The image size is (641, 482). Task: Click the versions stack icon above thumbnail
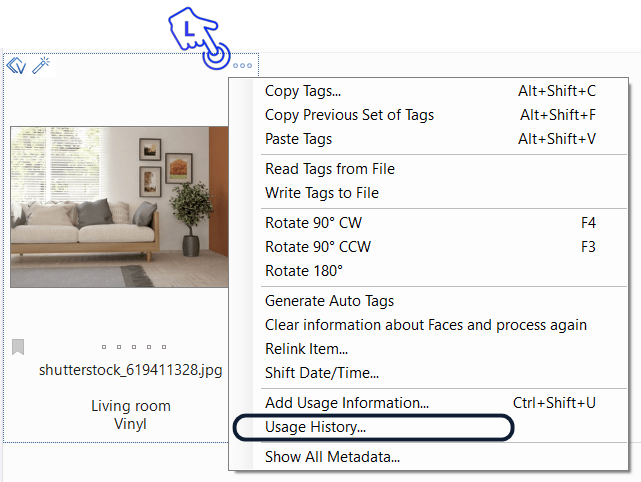click(15, 66)
